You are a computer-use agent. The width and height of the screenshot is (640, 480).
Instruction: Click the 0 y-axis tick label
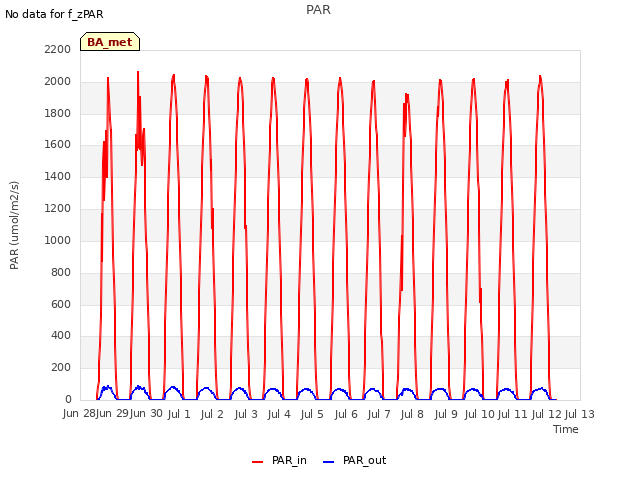(68, 399)
